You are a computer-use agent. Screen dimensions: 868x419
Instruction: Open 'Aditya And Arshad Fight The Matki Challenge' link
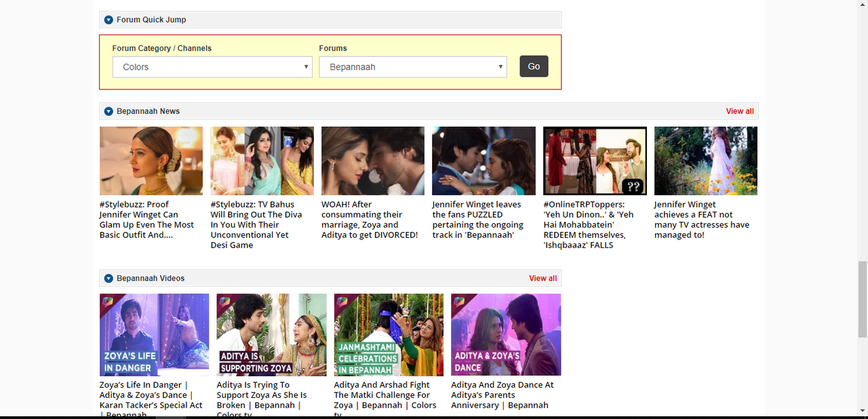pyautogui.click(x=385, y=399)
